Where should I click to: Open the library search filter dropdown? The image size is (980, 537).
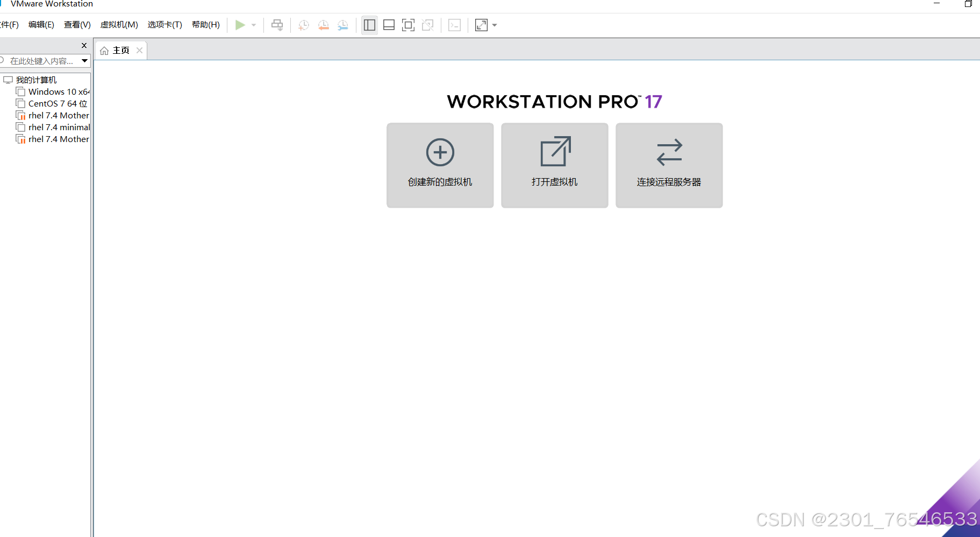(85, 61)
